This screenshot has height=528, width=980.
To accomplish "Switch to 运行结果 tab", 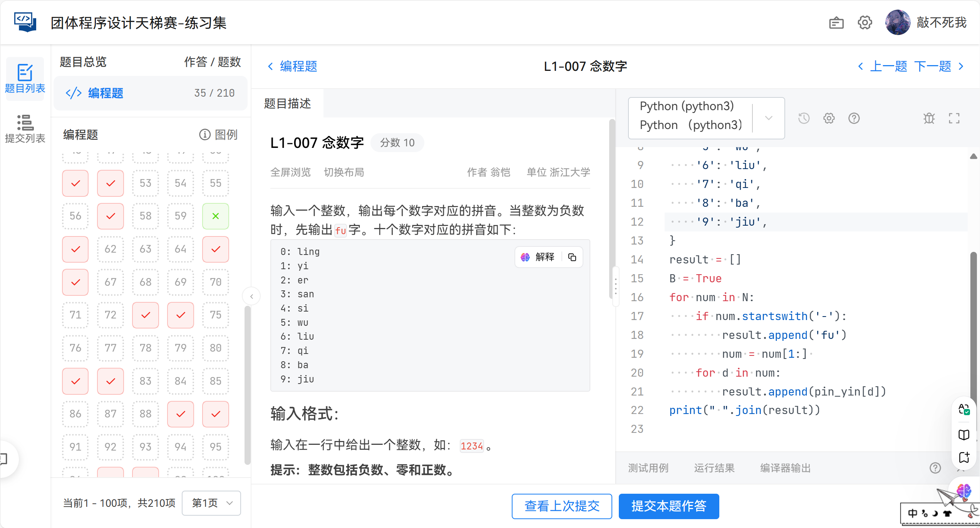I will pos(714,468).
